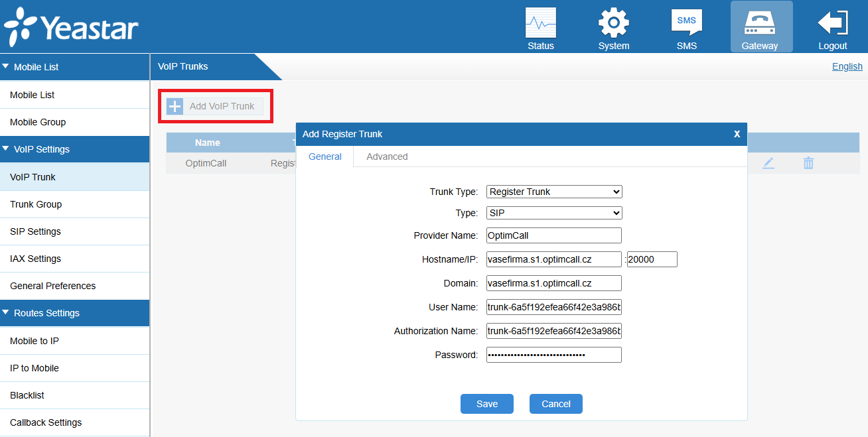The width and height of the screenshot is (868, 437).
Task: Collapse the VoIP Settings section
Action: pyautogui.click(x=6, y=149)
